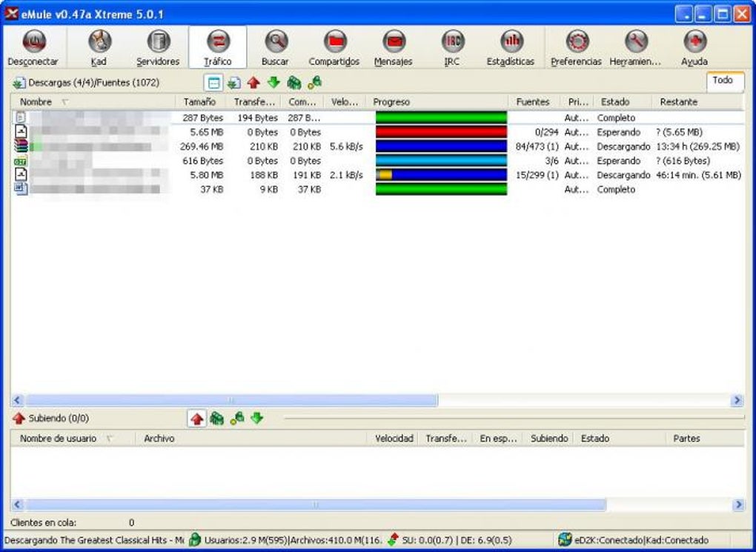Open the Servidores window
Screen dimensions: 756x552
click(x=158, y=47)
